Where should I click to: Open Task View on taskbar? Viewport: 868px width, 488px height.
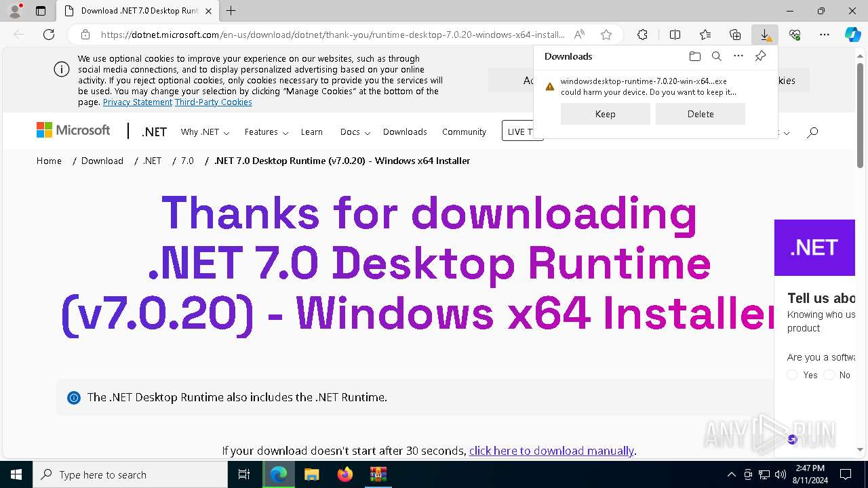point(244,474)
